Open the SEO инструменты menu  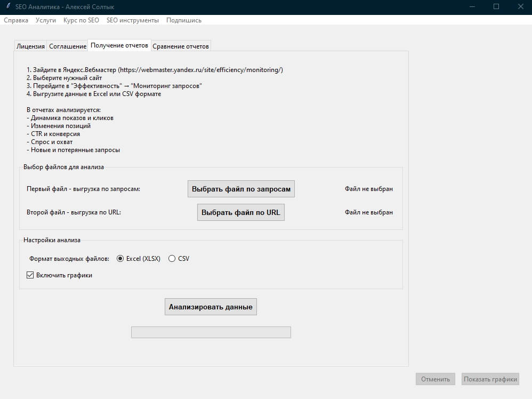pyautogui.click(x=133, y=20)
